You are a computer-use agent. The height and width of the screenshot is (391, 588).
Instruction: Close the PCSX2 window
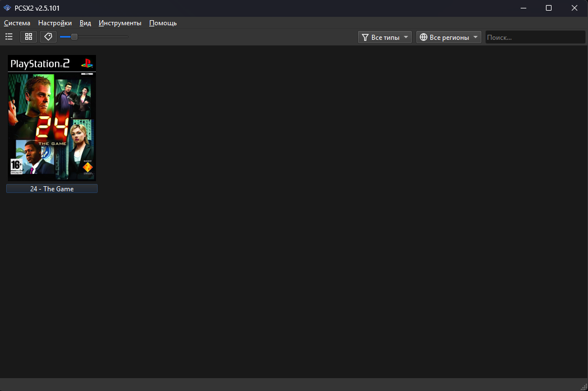[574, 8]
